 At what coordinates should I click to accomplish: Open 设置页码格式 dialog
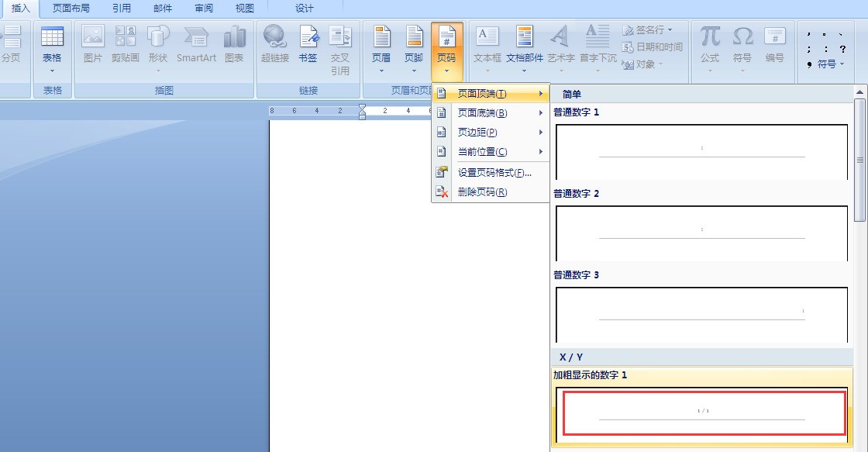click(494, 173)
